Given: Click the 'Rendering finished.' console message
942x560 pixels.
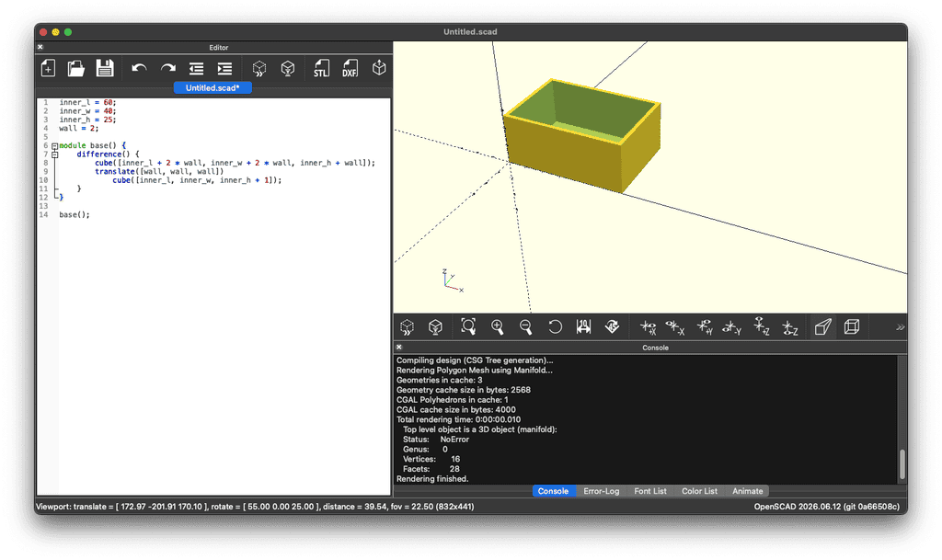Looking at the screenshot, I should 432,479.
